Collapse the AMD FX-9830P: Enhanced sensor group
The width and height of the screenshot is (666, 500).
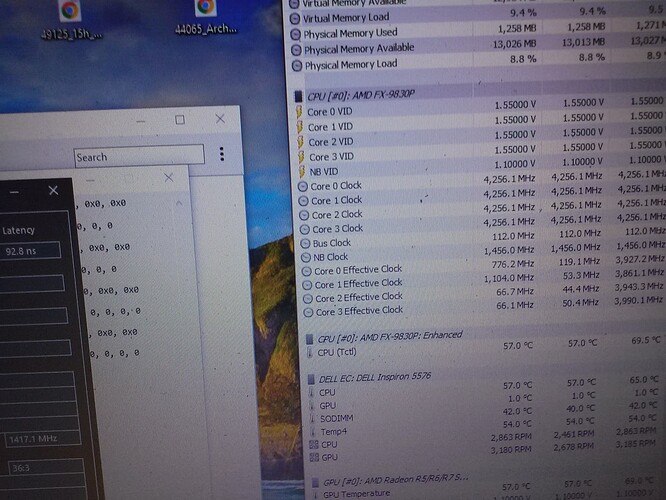[310, 339]
